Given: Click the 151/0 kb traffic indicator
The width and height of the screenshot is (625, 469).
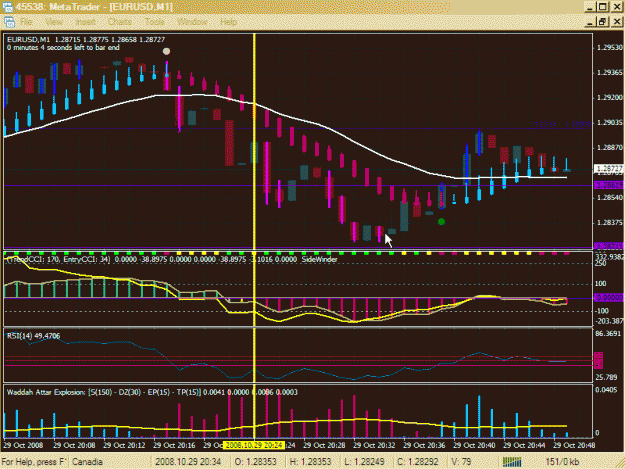Looking at the screenshot, I should click(562, 462).
